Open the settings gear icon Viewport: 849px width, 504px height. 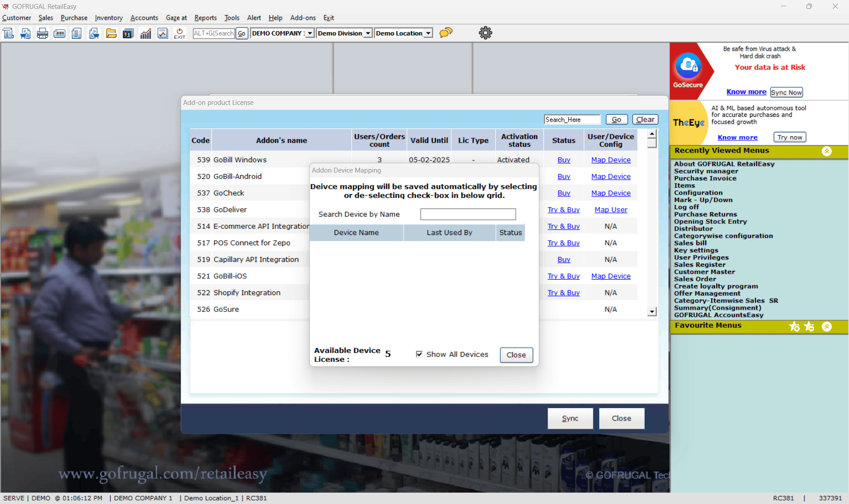pyautogui.click(x=485, y=33)
